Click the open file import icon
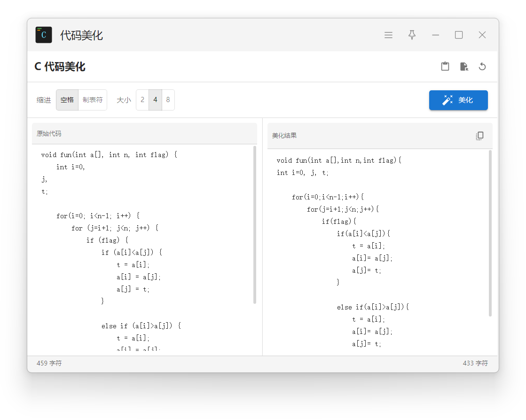Viewport: 526px width, 420px height. [x=463, y=67]
